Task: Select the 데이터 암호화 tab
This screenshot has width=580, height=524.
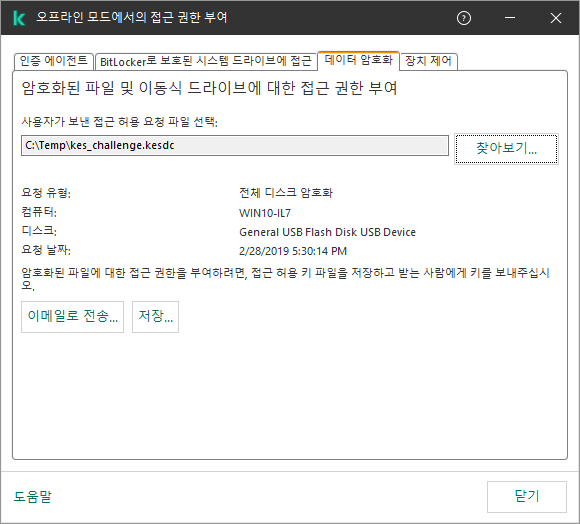Action: point(358,60)
